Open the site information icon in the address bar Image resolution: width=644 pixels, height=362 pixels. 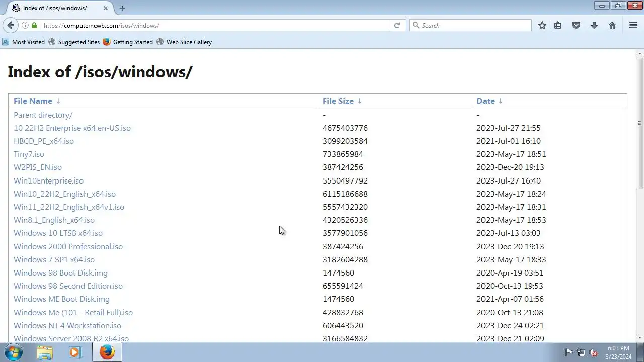[25, 25]
